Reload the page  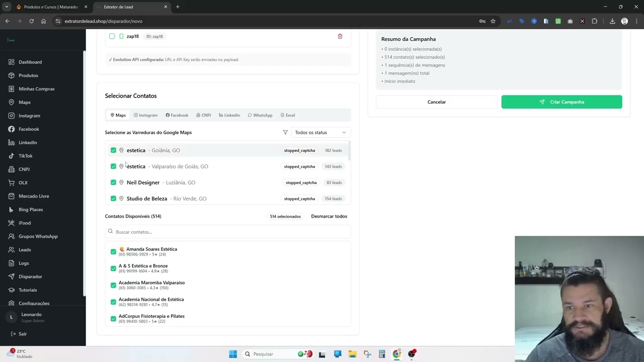[31, 21]
